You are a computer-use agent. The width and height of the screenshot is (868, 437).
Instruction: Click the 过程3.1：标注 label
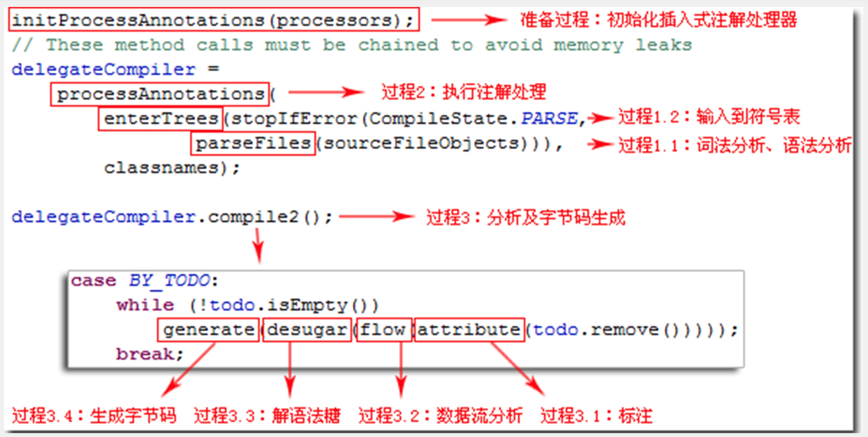click(x=597, y=416)
